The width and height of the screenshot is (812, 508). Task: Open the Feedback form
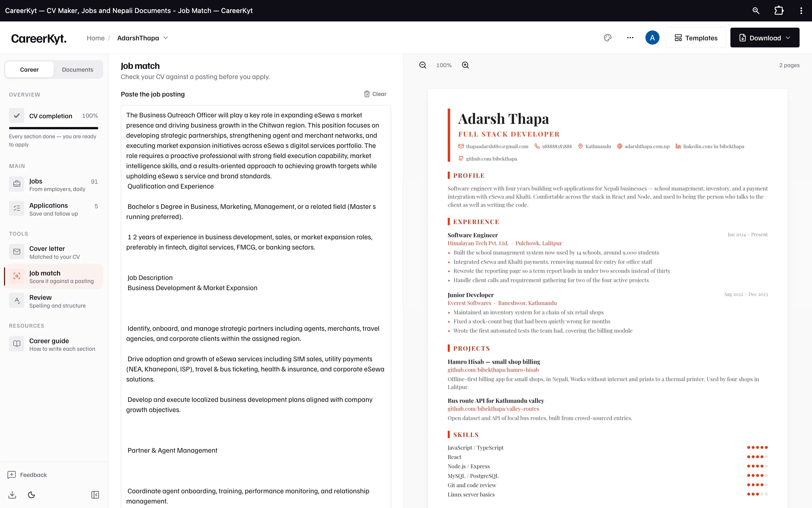point(27,475)
